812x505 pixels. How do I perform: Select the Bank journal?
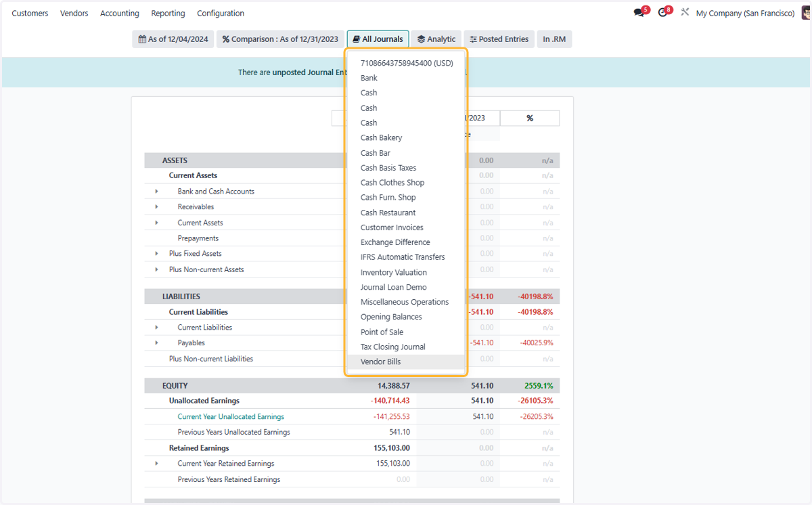click(406, 78)
